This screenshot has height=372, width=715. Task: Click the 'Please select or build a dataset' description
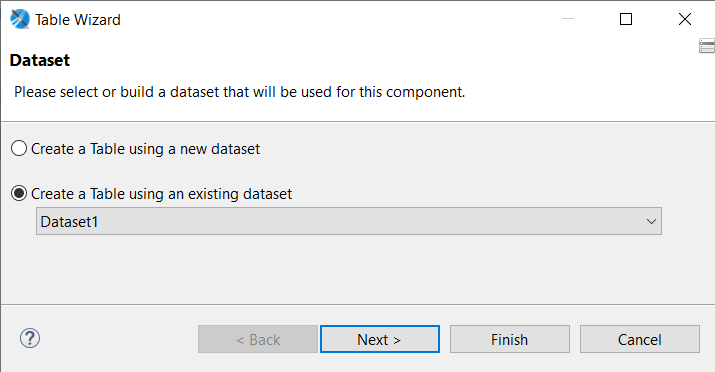239,92
